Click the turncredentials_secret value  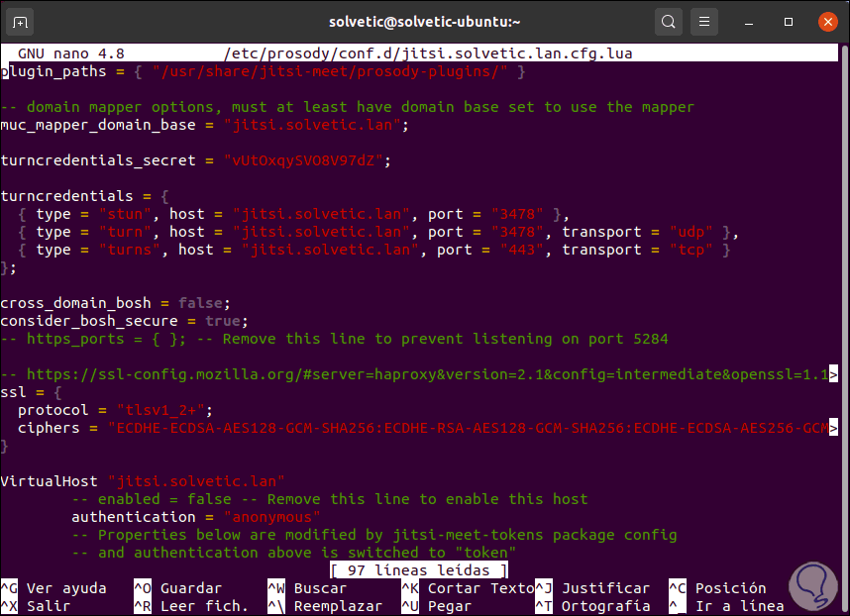pyautogui.click(x=303, y=160)
